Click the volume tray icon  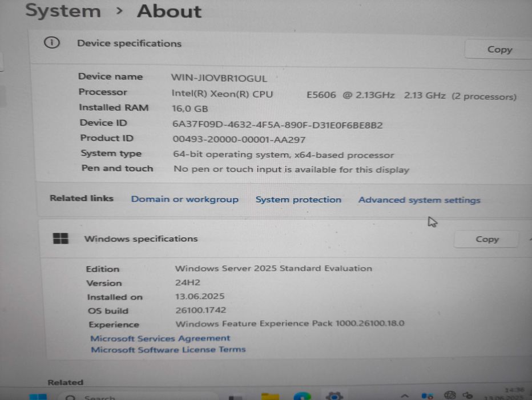pyautogui.click(x=468, y=395)
